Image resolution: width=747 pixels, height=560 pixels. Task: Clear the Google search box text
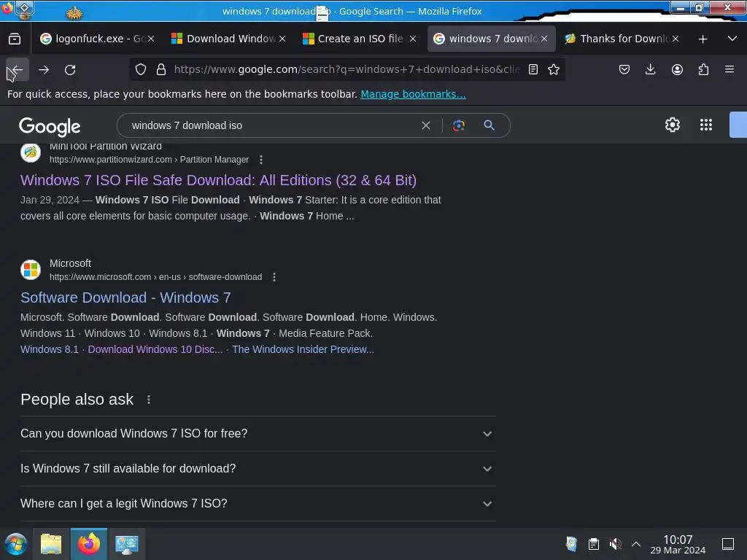coord(426,125)
